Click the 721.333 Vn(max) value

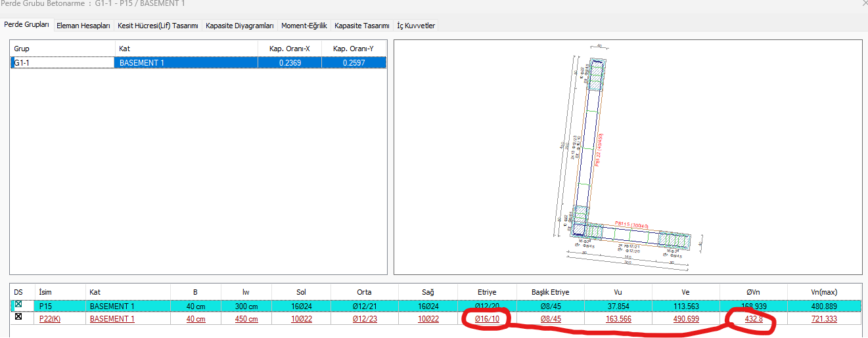tap(823, 319)
